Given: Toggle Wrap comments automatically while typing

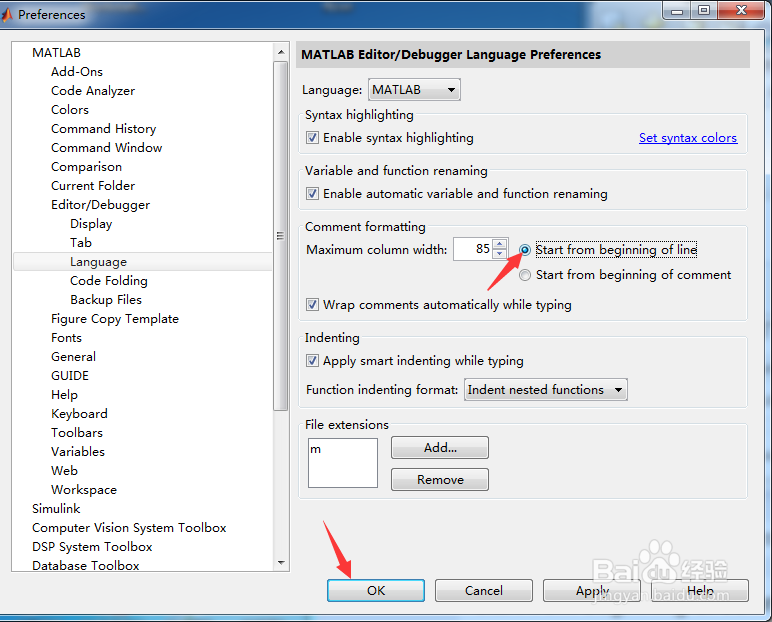Looking at the screenshot, I should (x=312, y=304).
